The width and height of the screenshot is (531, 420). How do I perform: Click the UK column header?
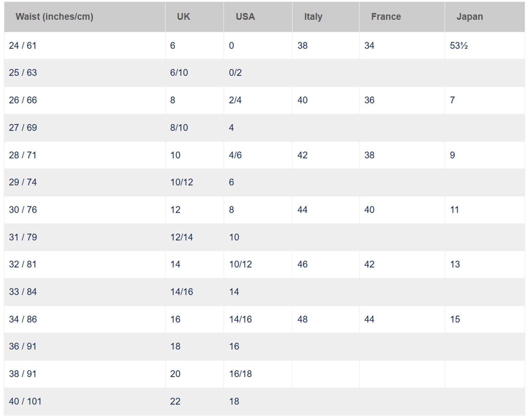pos(184,17)
